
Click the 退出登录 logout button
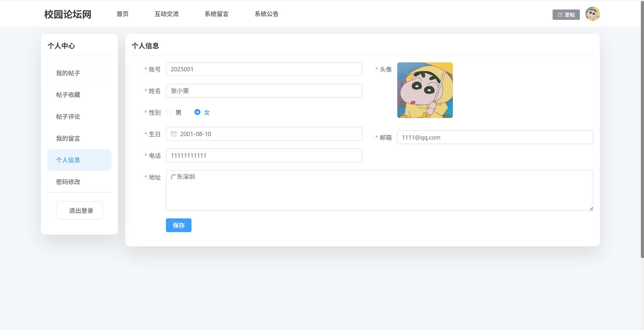coord(80,211)
